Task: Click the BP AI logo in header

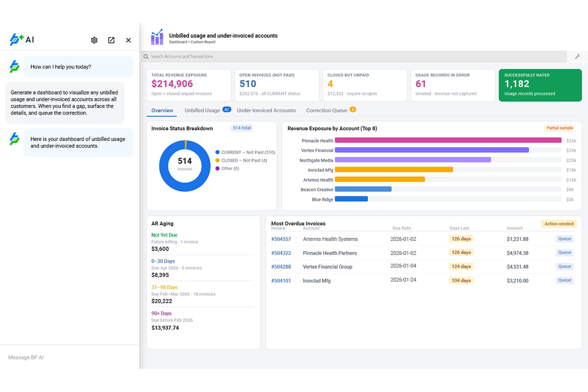Action: 22,39
